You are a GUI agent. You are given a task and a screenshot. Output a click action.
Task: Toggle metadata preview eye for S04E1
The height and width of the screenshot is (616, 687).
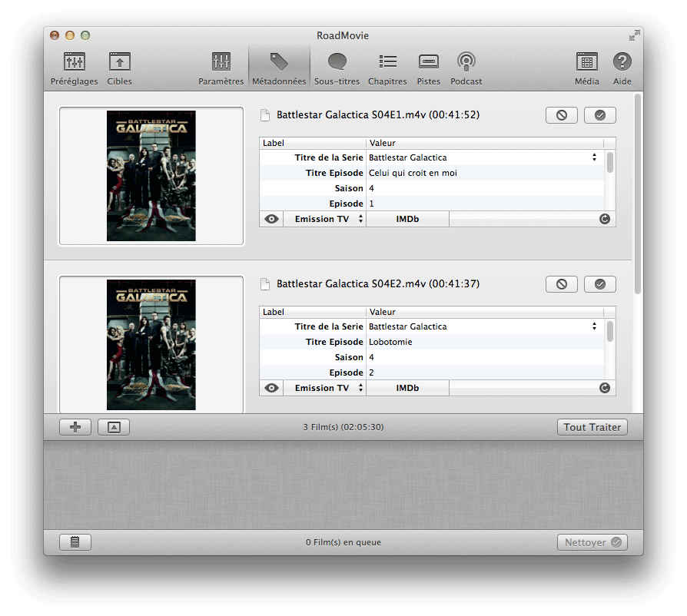(270, 218)
